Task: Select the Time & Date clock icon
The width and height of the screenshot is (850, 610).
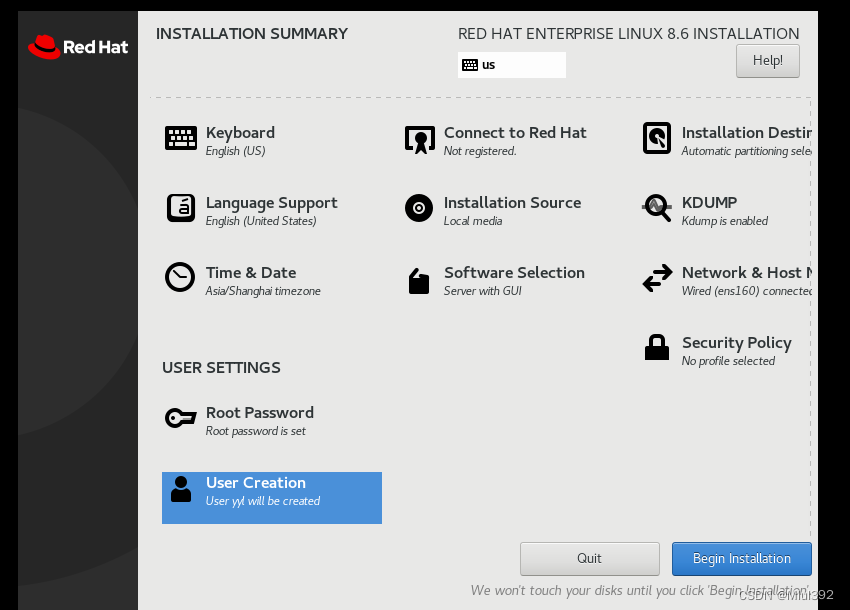Action: pyautogui.click(x=181, y=279)
